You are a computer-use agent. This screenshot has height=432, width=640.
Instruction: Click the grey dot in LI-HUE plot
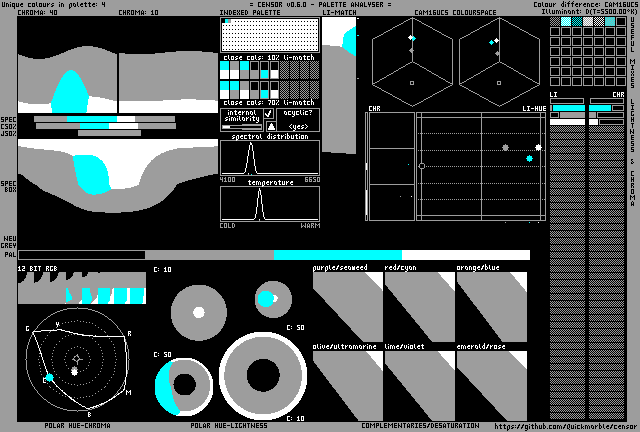(x=505, y=148)
